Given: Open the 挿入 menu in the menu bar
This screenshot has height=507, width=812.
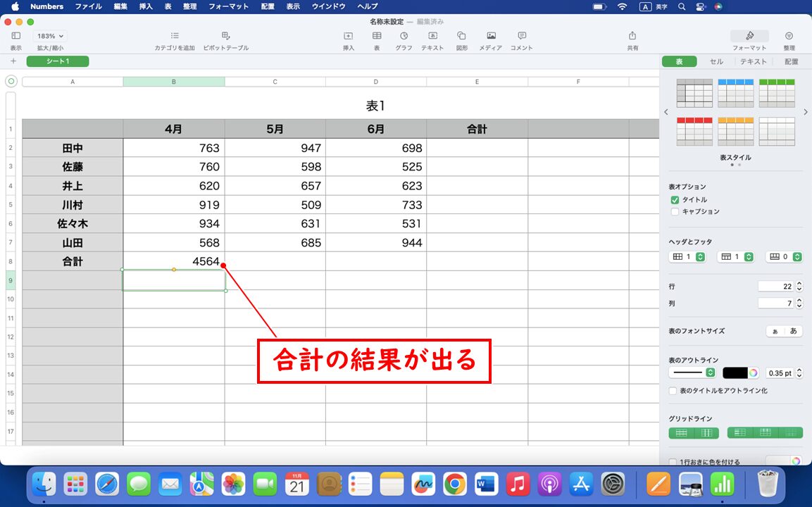Looking at the screenshot, I should (x=146, y=7).
